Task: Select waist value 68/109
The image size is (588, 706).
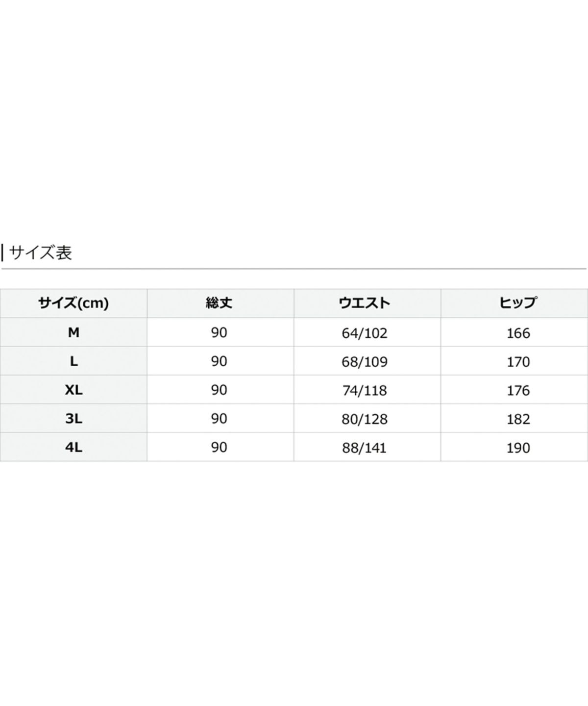Action: tap(365, 362)
